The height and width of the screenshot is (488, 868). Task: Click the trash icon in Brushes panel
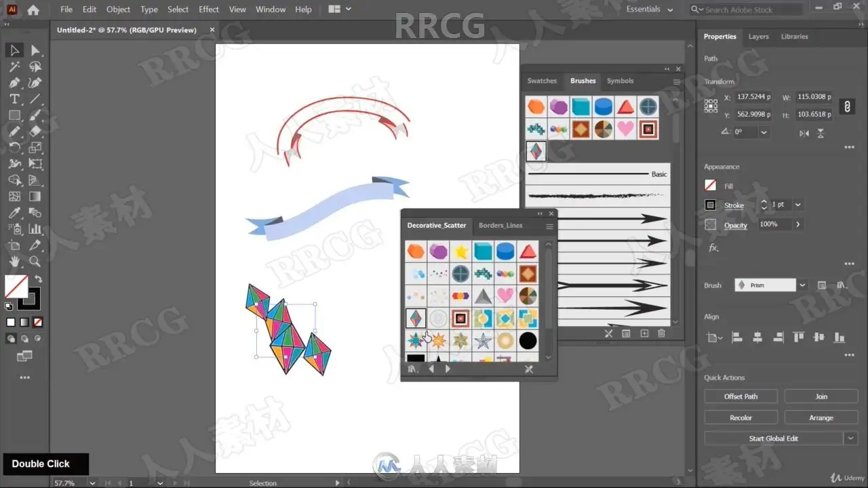tap(661, 333)
